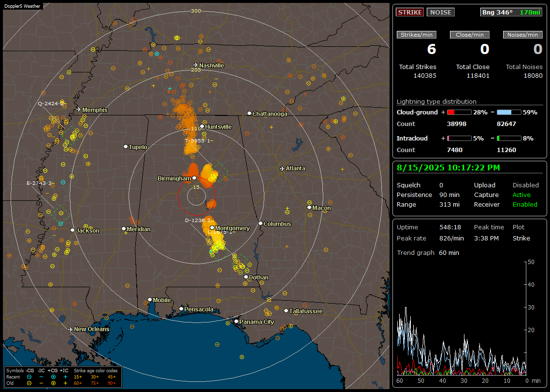Image resolution: width=550 pixels, height=392 pixels.
Task: Click storm cell label Q-2424-2
Action: pyautogui.click(x=51, y=104)
